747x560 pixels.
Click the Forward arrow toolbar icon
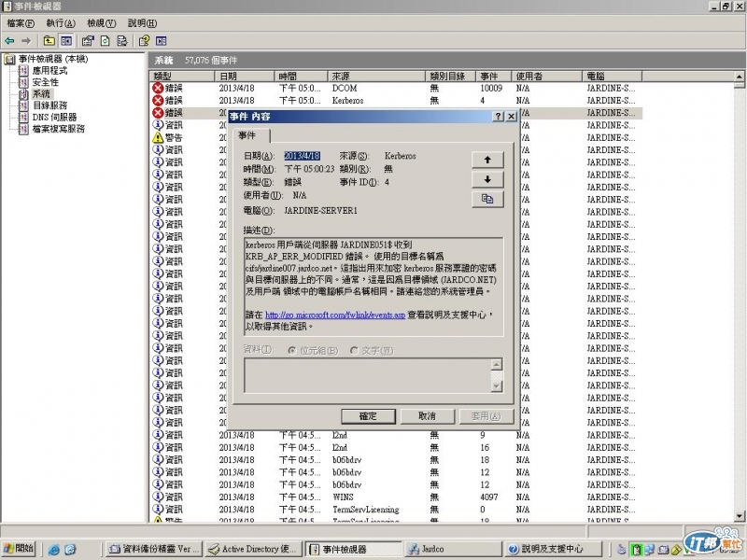tap(27, 41)
